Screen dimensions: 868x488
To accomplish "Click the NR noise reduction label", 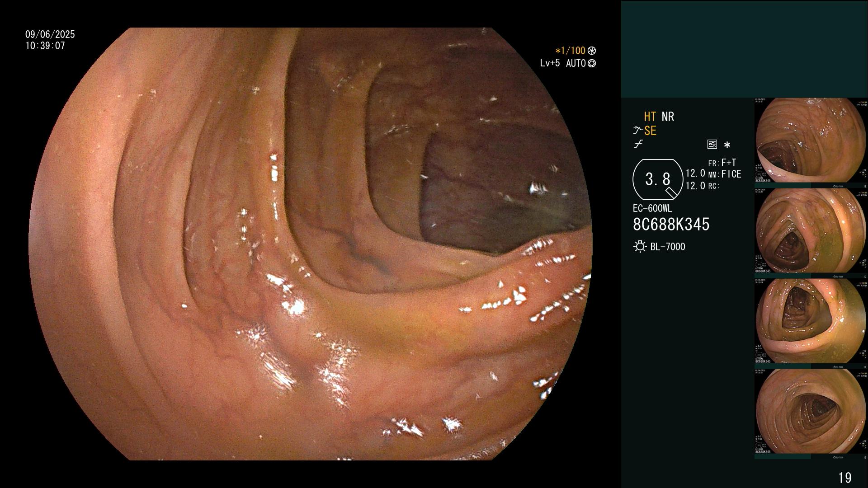I will click(668, 117).
